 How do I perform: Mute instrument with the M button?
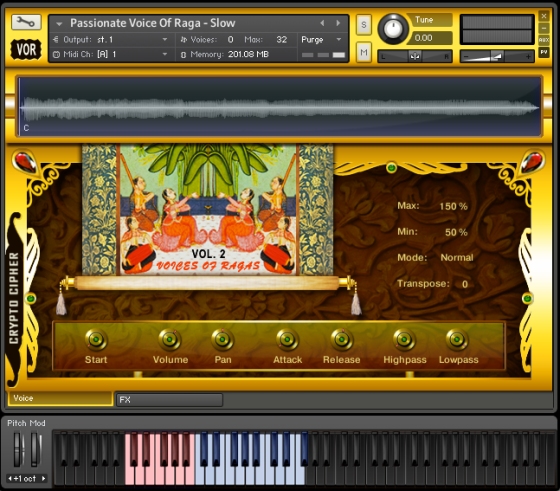[364, 52]
